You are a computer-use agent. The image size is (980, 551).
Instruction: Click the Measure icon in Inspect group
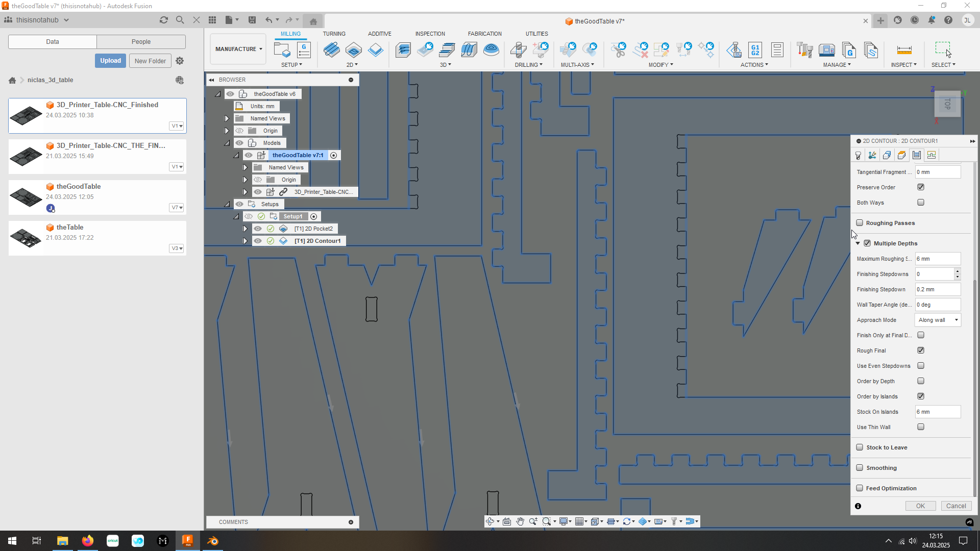(904, 50)
